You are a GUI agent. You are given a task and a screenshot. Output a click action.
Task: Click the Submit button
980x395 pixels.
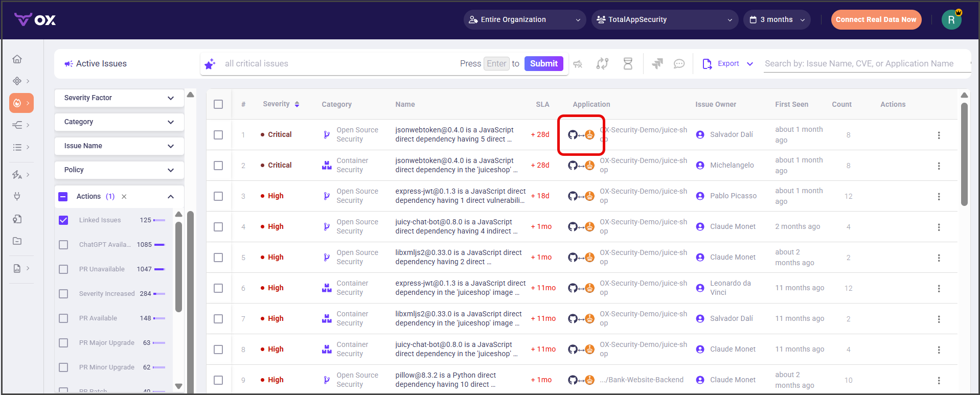coord(543,64)
